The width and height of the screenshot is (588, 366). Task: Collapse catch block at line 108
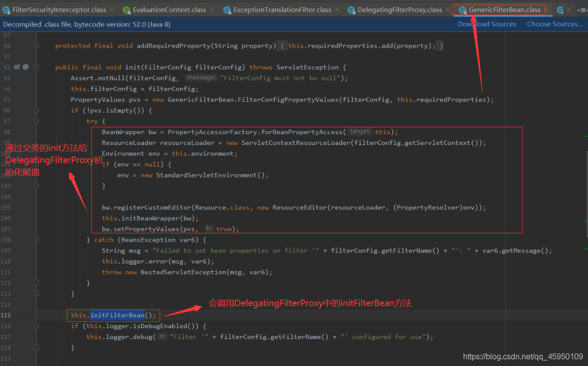coord(36,240)
